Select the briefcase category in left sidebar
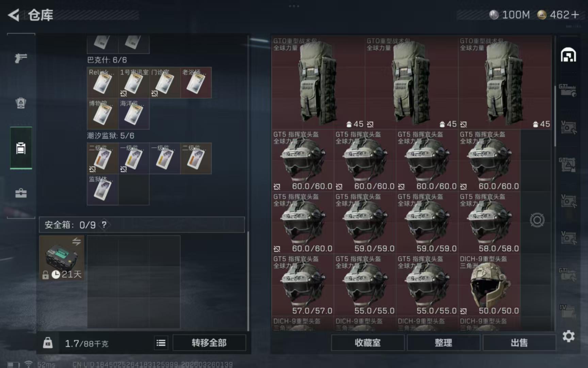Screen dimensions: 588x368 tap(21, 193)
